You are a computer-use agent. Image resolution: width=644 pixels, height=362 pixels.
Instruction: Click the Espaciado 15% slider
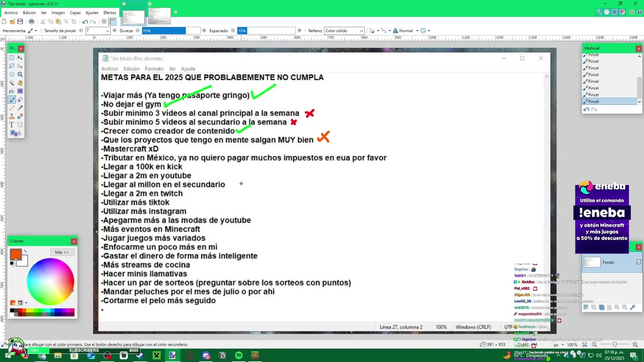coord(266,31)
